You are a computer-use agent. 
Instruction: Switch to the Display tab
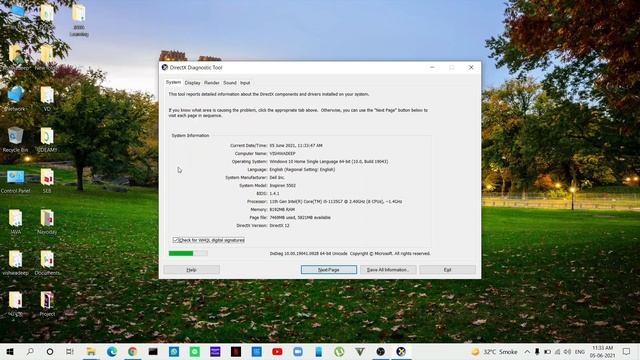pos(192,83)
